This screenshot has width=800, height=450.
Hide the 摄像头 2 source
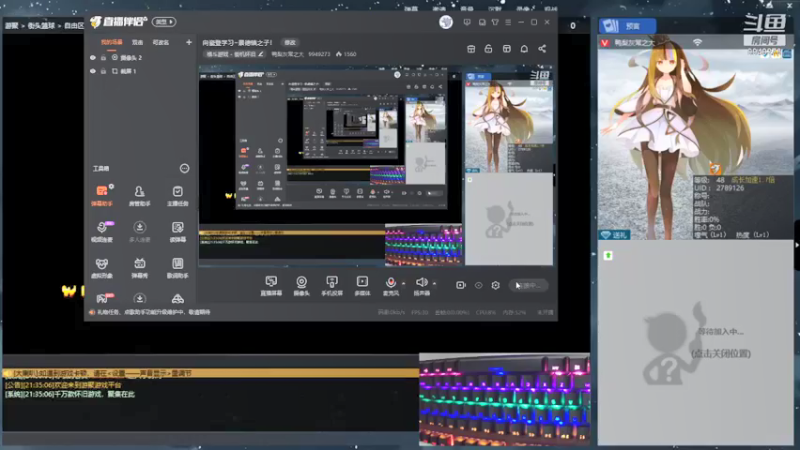click(x=93, y=58)
